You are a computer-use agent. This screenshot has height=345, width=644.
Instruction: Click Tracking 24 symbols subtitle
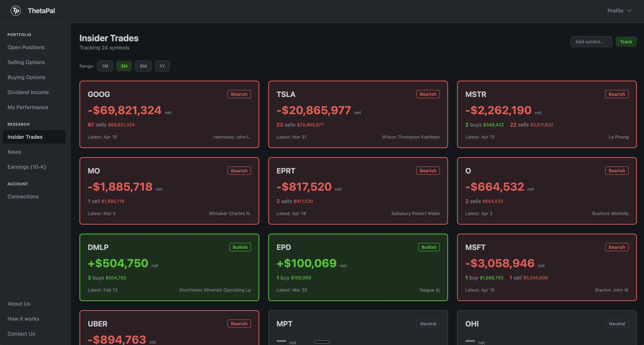click(104, 48)
